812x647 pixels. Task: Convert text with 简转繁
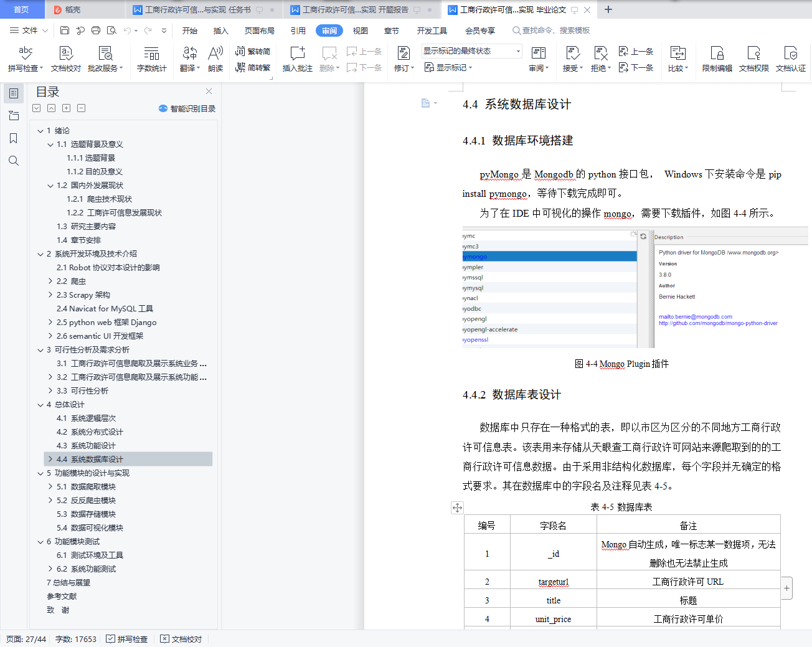[x=253, y=67]
